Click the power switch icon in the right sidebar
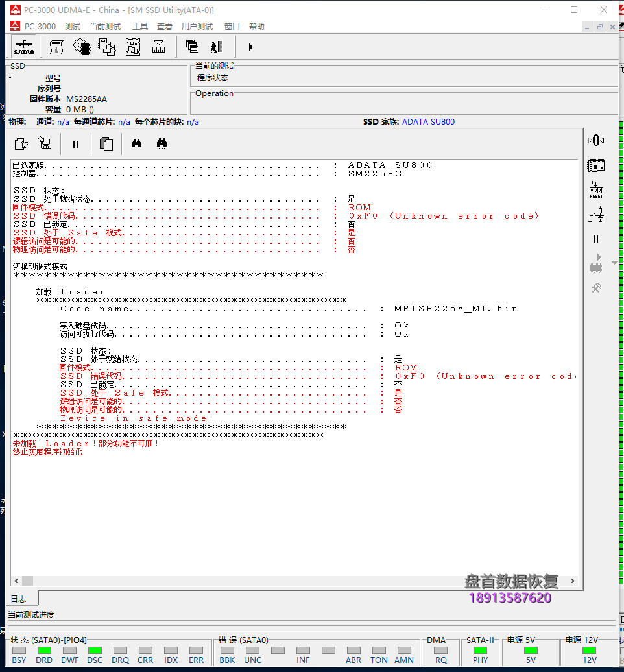This screenshot has height=672, width=624. 596,215
